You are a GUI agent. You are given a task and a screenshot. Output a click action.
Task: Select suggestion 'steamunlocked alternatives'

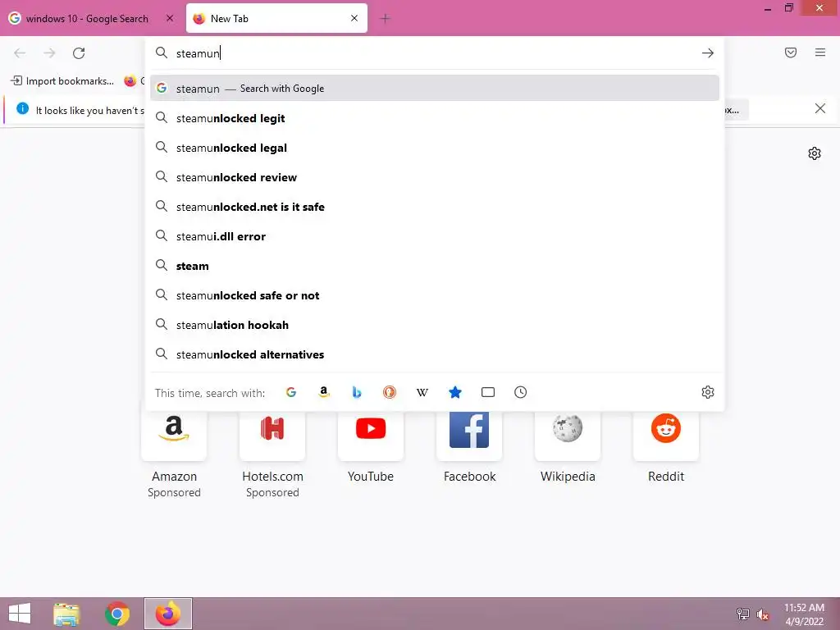pos(435,354)
